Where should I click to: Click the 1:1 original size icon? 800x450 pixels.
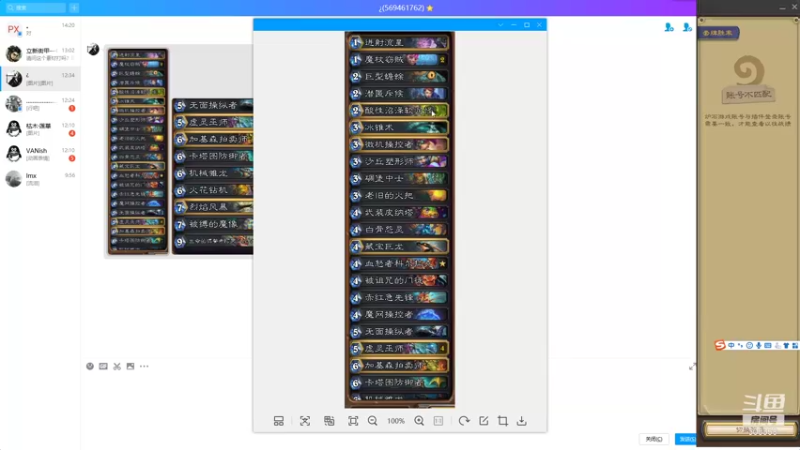(x=438, y=421)
